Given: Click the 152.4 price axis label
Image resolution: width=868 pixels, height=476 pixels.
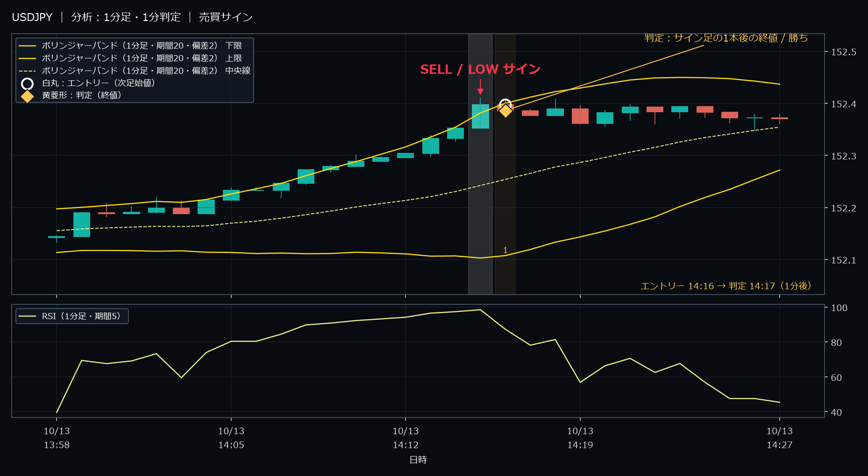Looking at the screenshot, I should coord(843,104).
